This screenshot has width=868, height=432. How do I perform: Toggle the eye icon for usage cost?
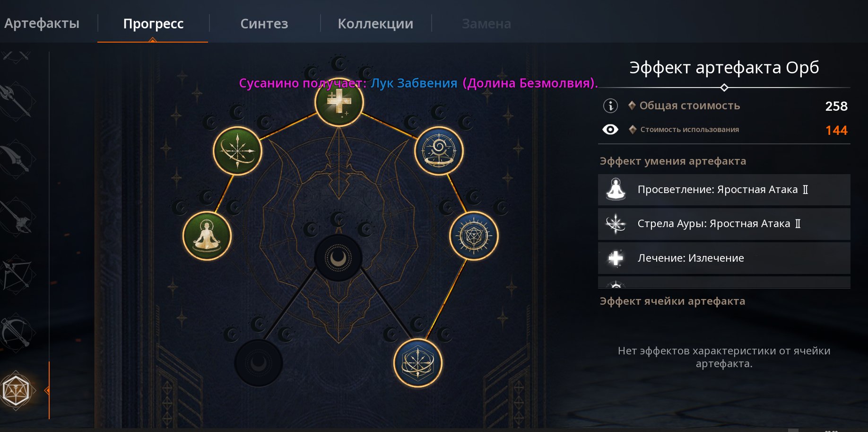610,130
